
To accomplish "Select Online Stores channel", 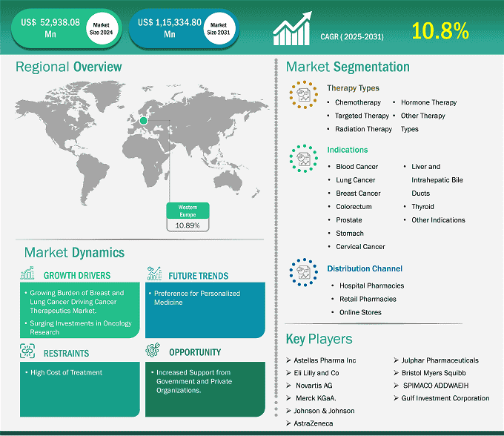I will click(x=360, y=312).
